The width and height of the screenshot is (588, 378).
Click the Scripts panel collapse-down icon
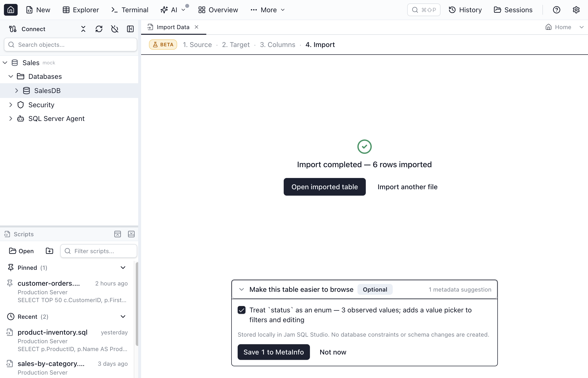pos(131,234)
